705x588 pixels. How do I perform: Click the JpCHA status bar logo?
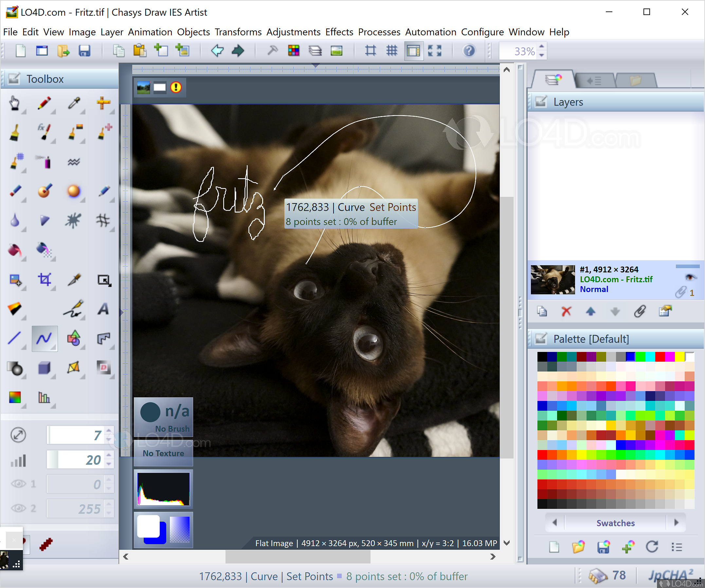pyautogui.click(x=671, y=575)
